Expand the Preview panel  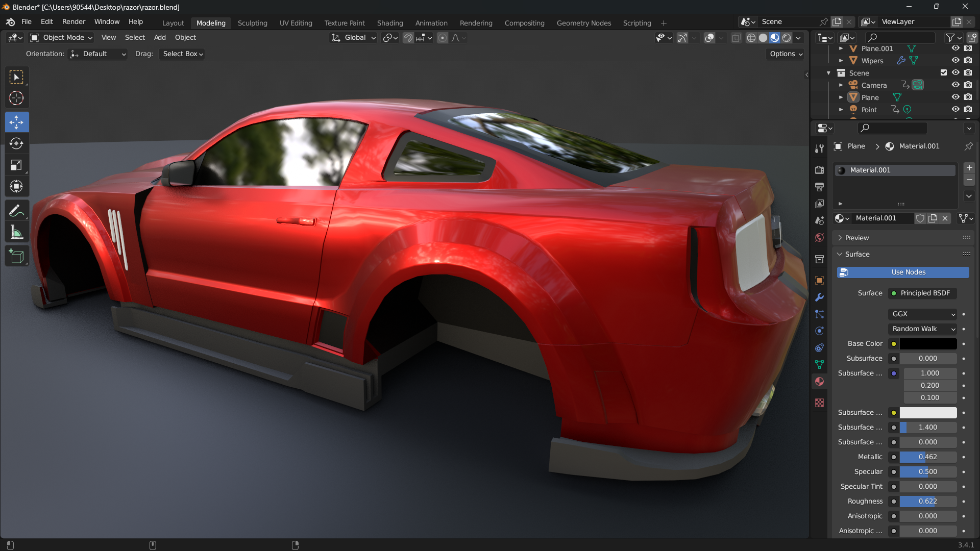[x=856, y=238]
